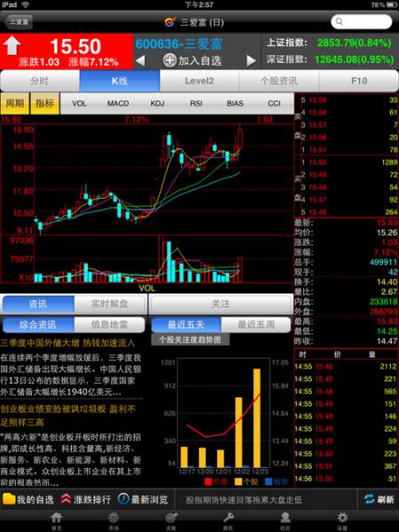This screenshot has height=532, width=399.
Task: Click 昨收 value 14.47
Action: 387,341
